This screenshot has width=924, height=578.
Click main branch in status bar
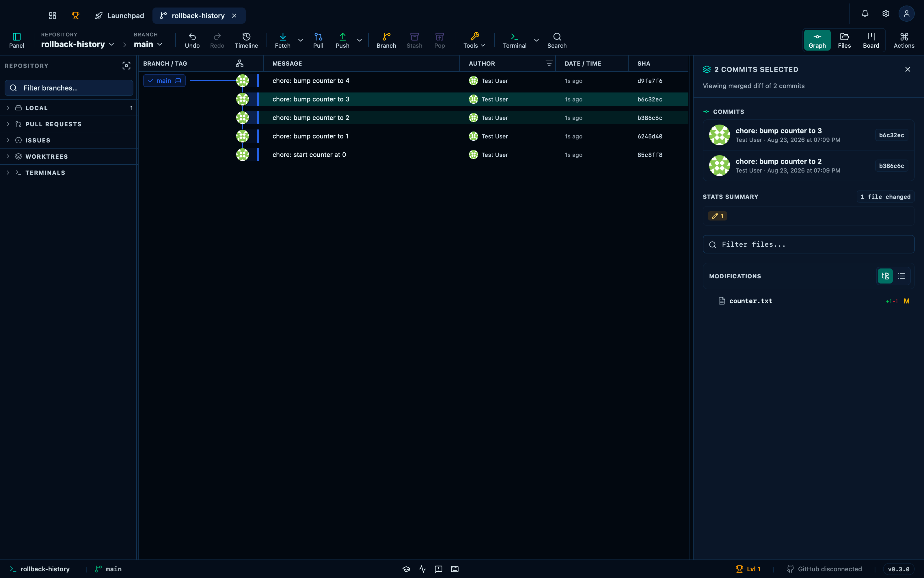click(x=109, y=569)
